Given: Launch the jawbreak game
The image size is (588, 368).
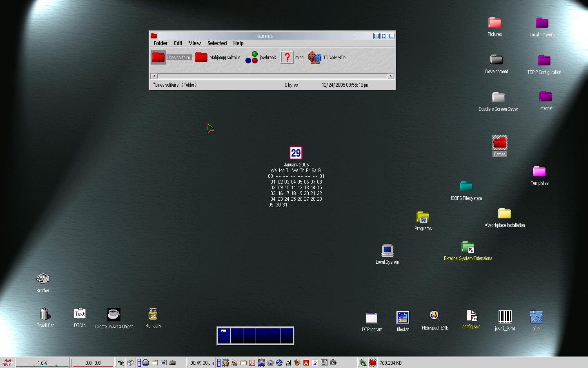Looking at the screenshot, I should click(252, 58).
